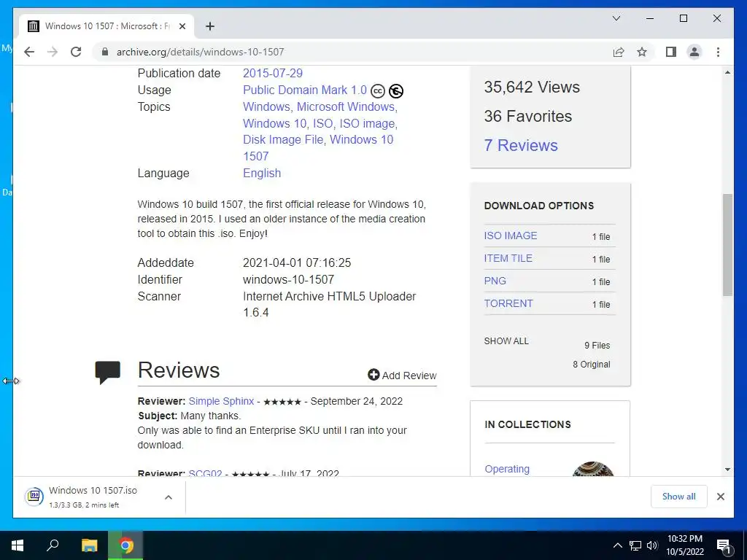747x560 pixels.
Task: Click Chrome taskbar icon
Action: click(125, 545)
